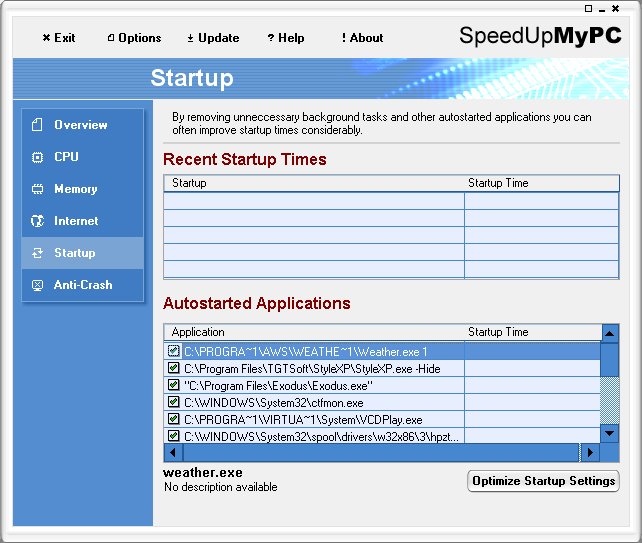Click the X icon beside Exit
Image resolution: width=642 pixels, height=543 pixels.
[x=46, y=38]
